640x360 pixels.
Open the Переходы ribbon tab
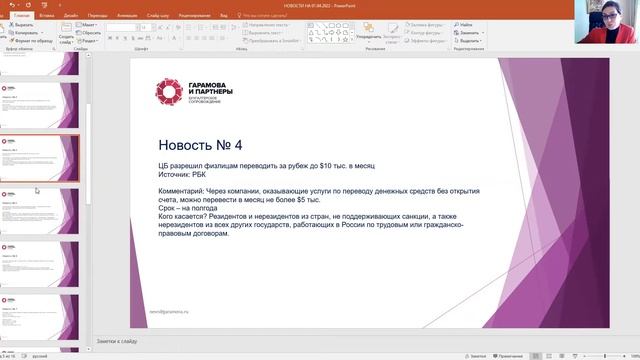[x=98, y=16]
